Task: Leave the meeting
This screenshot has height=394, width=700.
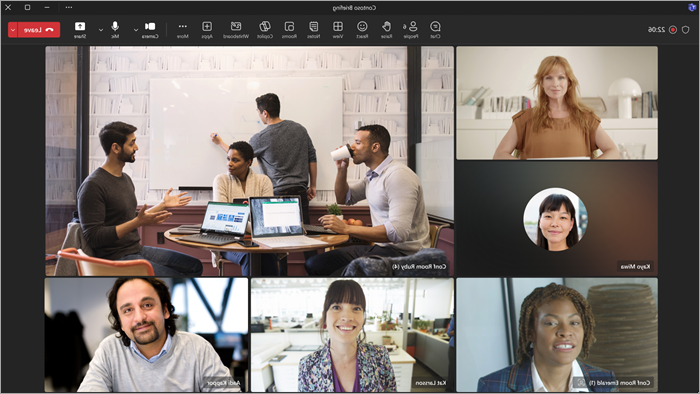Action: (39, 30)
